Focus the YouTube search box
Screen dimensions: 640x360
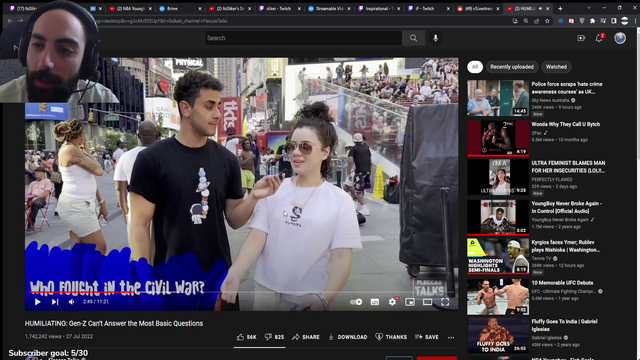tap(303, 38)
